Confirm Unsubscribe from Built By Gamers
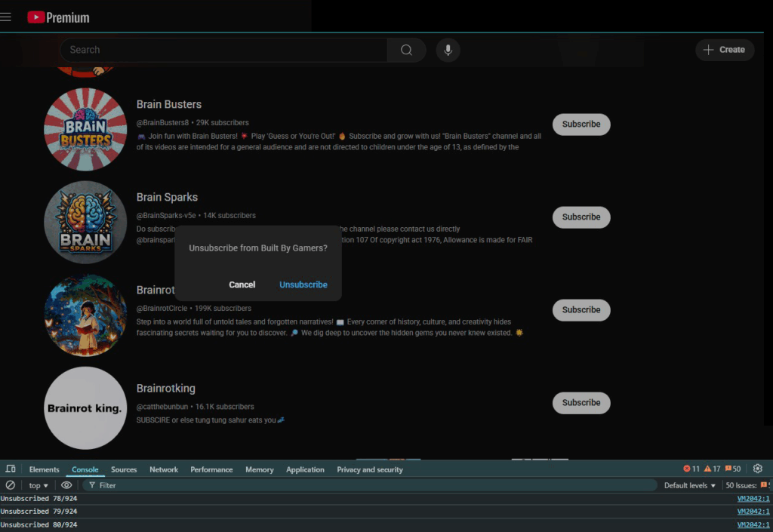Viewport: 773px width, 532px height. coord(303,284)
